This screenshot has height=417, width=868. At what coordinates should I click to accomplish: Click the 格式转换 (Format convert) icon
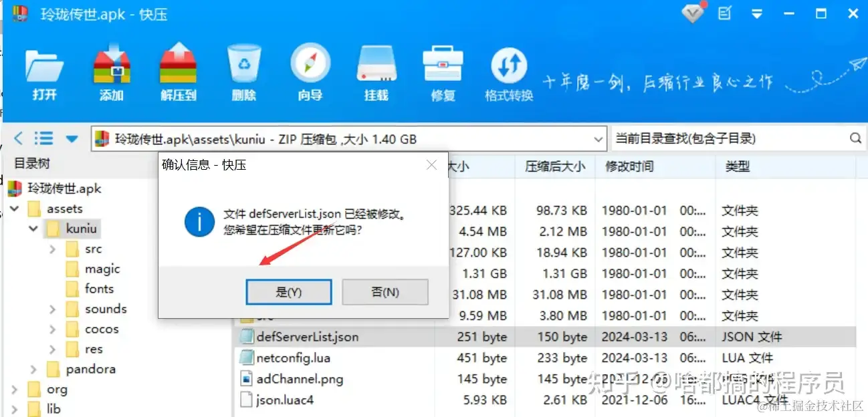[x=510, y=65]
